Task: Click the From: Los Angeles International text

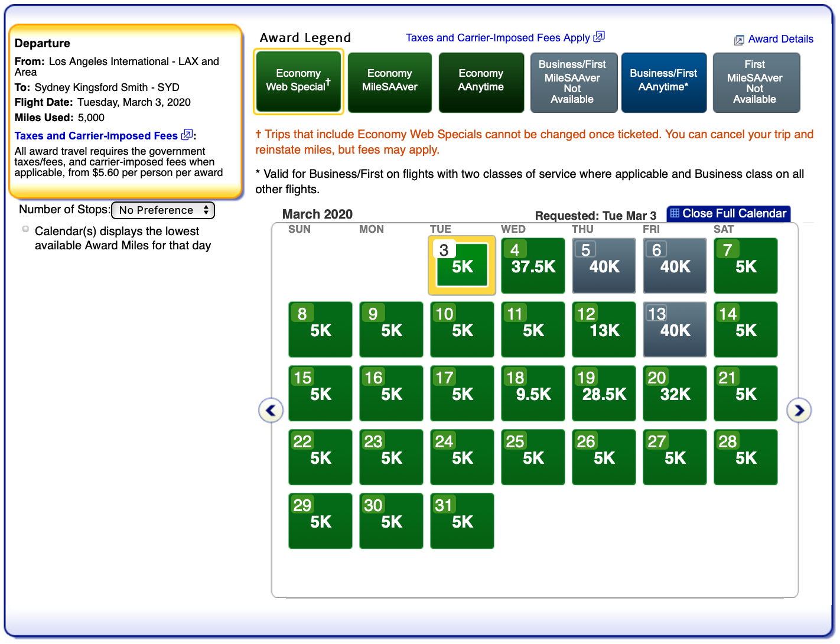Action: coord(117,66)
